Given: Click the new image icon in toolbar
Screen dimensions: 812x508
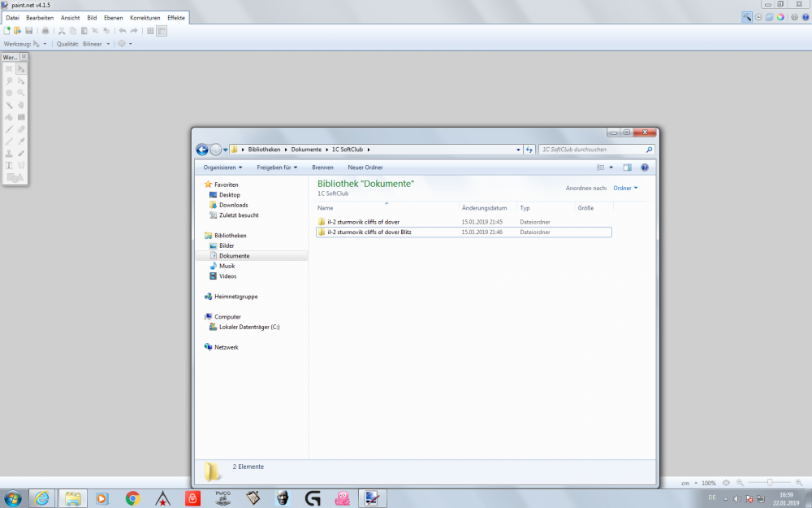Looking at the screenshot, I should tap(7, 31).
